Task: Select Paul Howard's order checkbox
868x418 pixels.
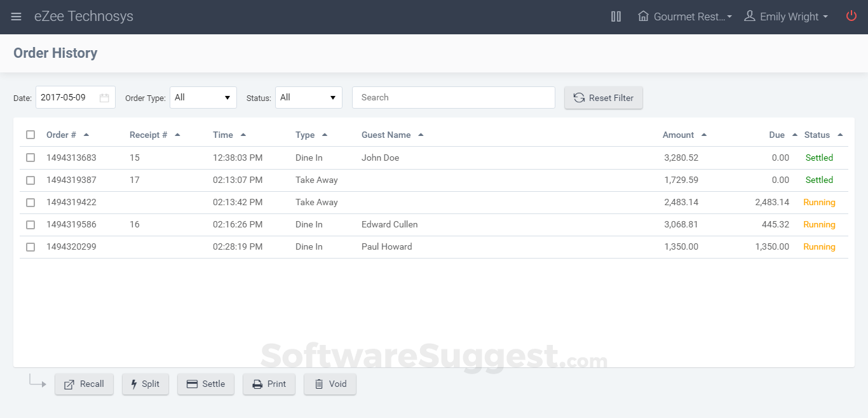Action: pos(31,246)
